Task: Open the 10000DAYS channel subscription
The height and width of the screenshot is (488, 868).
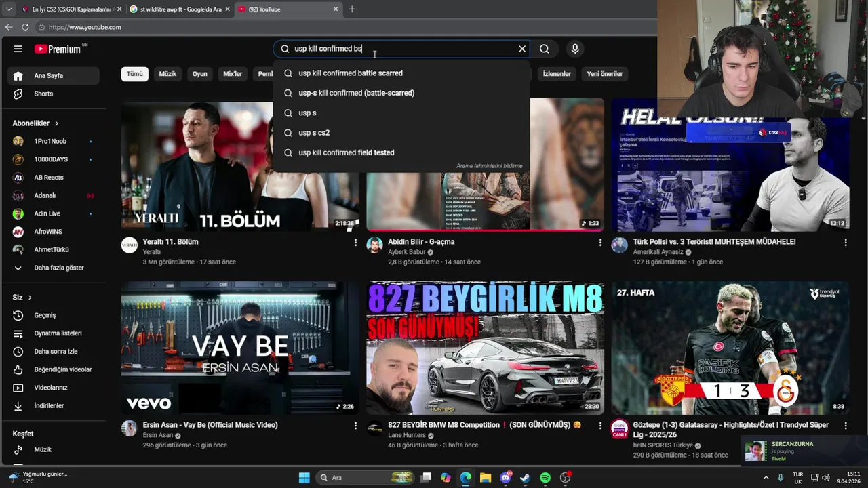Action: pos(54,159)
